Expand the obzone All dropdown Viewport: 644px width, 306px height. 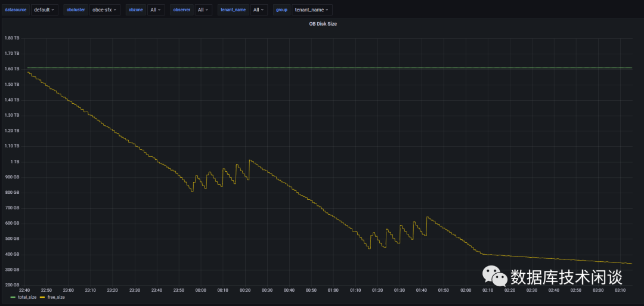(156, 10)
